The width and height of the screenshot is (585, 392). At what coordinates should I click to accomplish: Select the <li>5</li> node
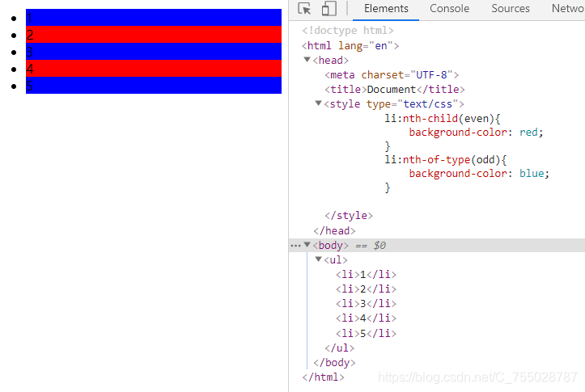[x=366, y=333]
